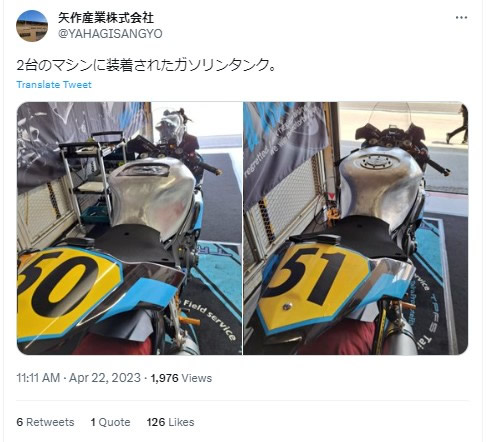Click Translate Tweet
Viewport: 487px width, 442px height.
(x=54, y=85)
